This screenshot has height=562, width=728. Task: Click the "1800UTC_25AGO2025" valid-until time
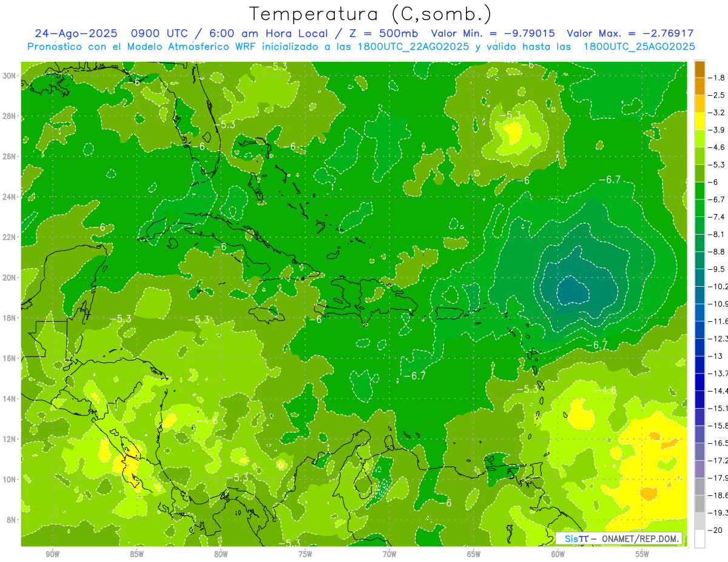click(639, 47)
